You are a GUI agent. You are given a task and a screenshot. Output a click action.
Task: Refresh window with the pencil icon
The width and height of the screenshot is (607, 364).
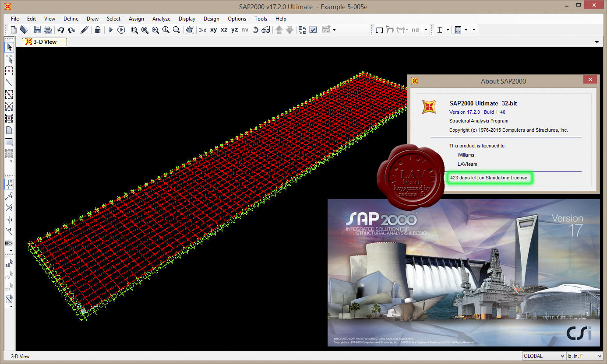coord(85,30)
